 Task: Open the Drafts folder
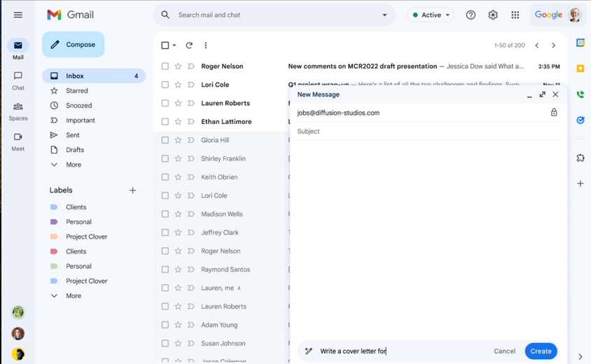tap(75, 150)
